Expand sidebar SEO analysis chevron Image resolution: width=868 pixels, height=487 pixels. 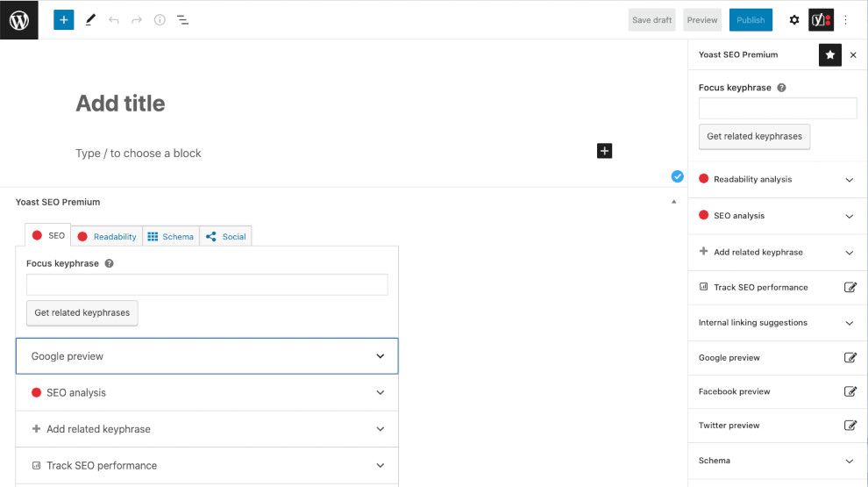(x=850, y=216)
